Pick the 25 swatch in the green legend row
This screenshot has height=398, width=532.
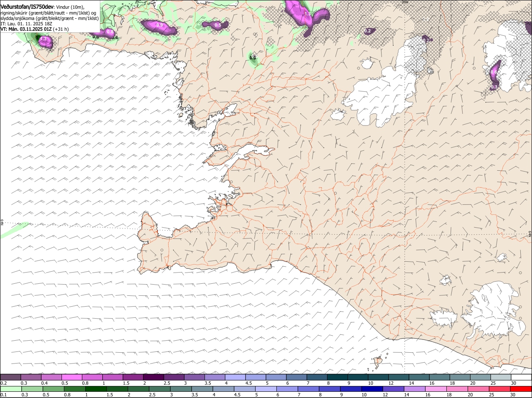[x=500, y=389]
